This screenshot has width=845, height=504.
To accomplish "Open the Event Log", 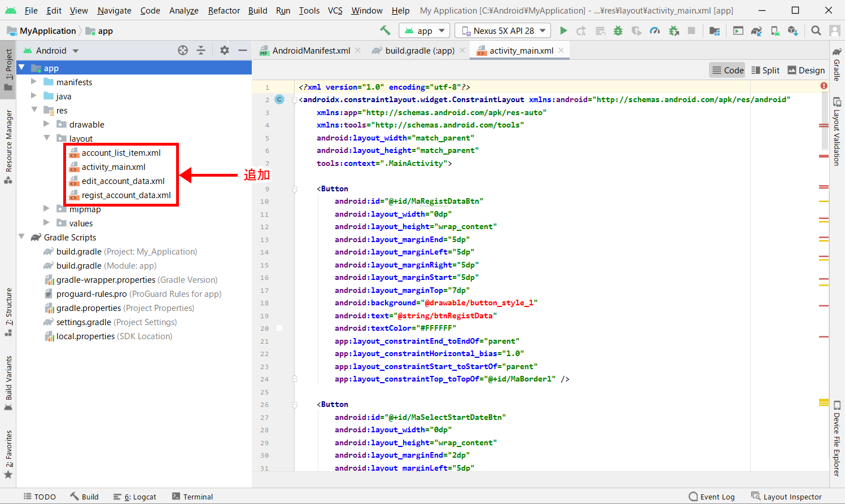I will click(x=712, y=497).
